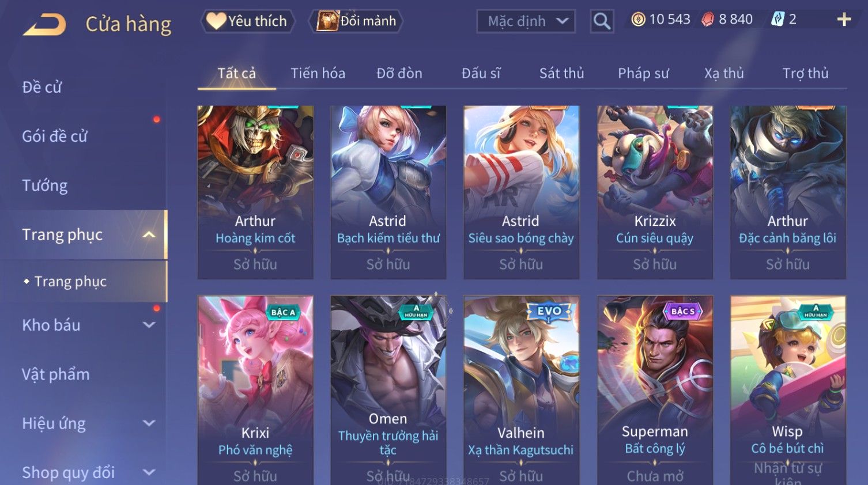
Task: Tap the golden back arrow icon
Action: [x=45, y=24]
